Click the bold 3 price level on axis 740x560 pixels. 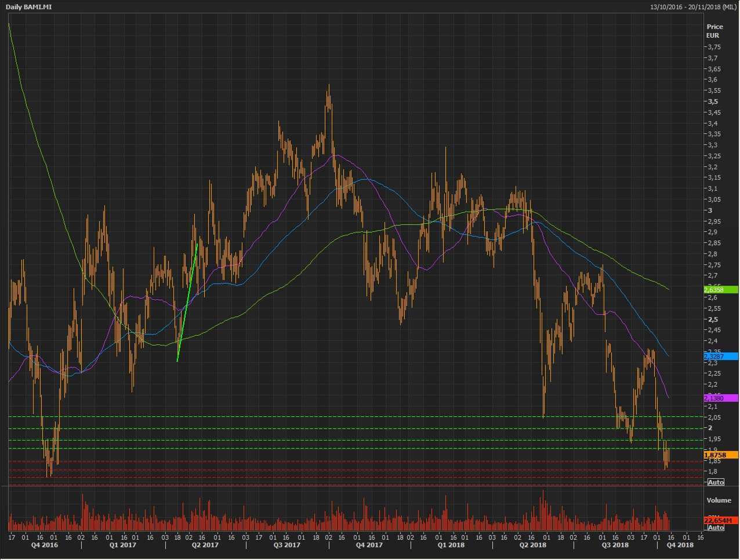coord(710,210)
